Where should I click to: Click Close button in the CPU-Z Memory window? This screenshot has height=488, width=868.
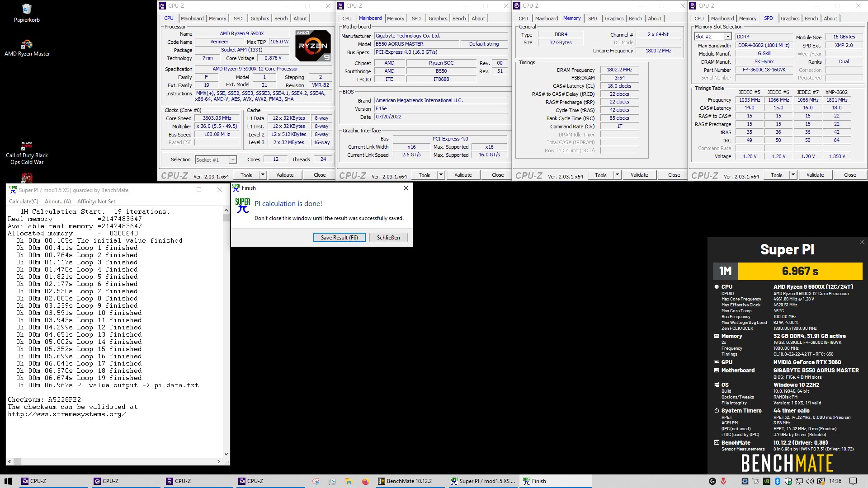(674, 175)
